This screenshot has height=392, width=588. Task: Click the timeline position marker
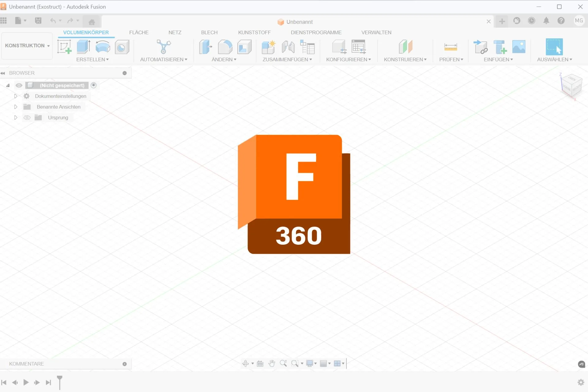tap(60, 383)
